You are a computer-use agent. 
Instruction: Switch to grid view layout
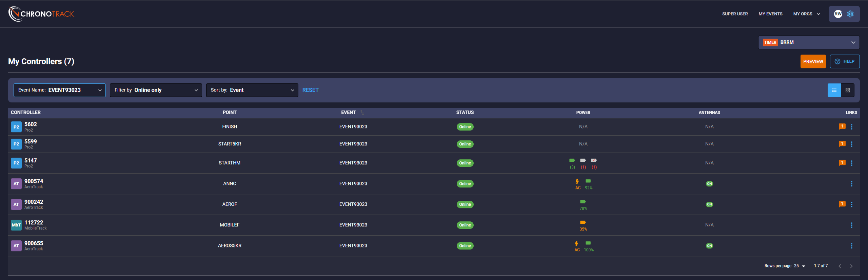coord(847,90)
